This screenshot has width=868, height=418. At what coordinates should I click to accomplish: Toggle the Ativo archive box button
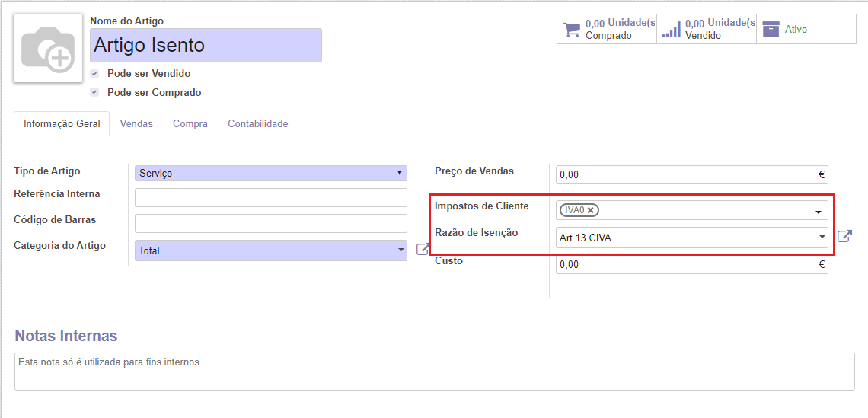806,29
